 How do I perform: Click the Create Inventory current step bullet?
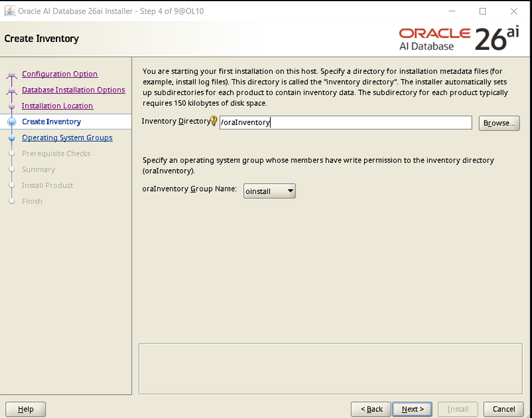click(12, 122)
